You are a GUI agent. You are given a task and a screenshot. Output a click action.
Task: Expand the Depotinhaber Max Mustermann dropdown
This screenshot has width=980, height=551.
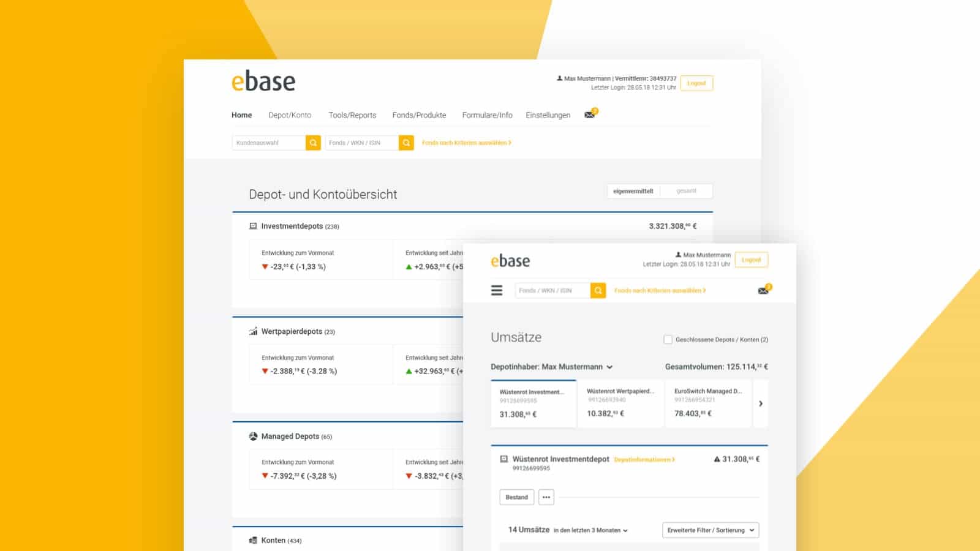[610, 367]
